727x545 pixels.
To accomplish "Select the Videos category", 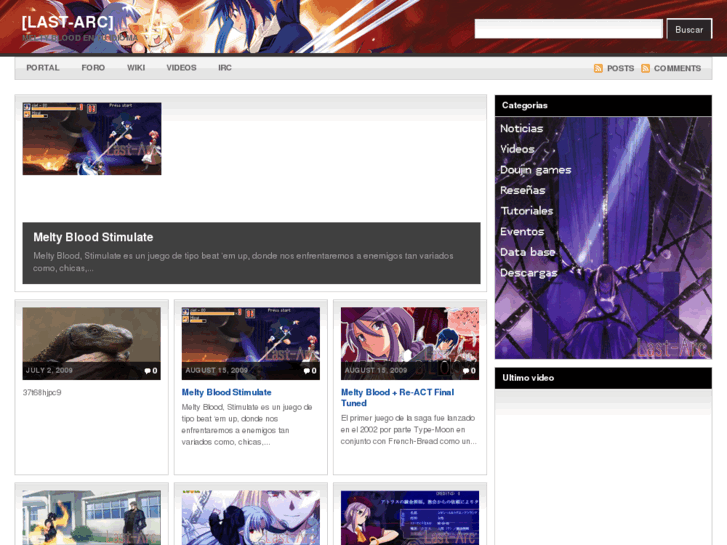I will click(x=517, y=149).
